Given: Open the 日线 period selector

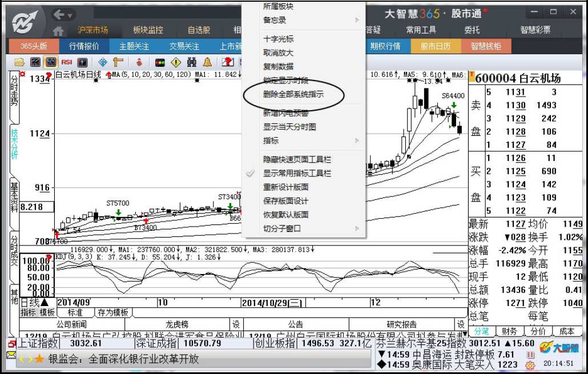Looking at the screenshot, I should [34, 303].
